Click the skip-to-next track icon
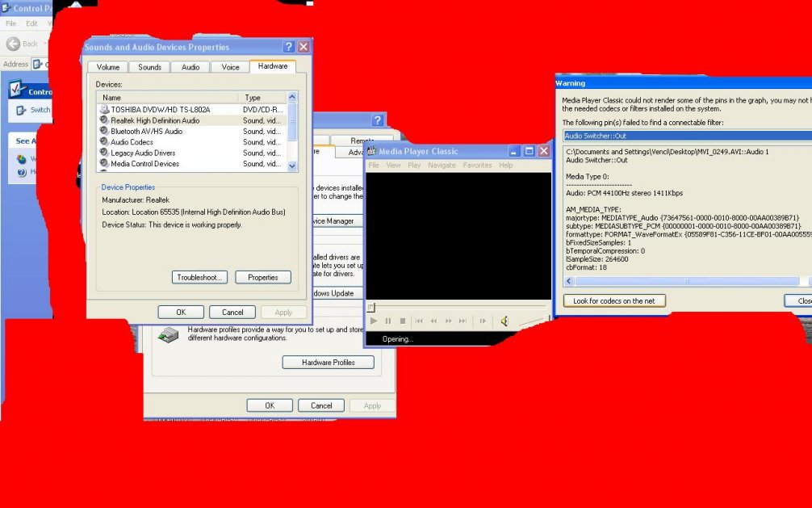The width and height of the screenshot is (812, 508). coord(463,321)
